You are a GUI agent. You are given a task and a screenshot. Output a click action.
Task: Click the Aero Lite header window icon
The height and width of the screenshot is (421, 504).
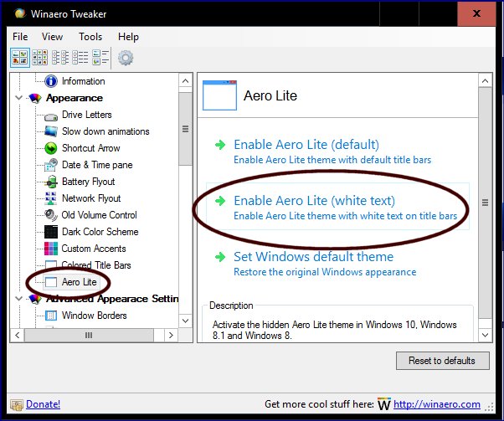pos(219,95)
